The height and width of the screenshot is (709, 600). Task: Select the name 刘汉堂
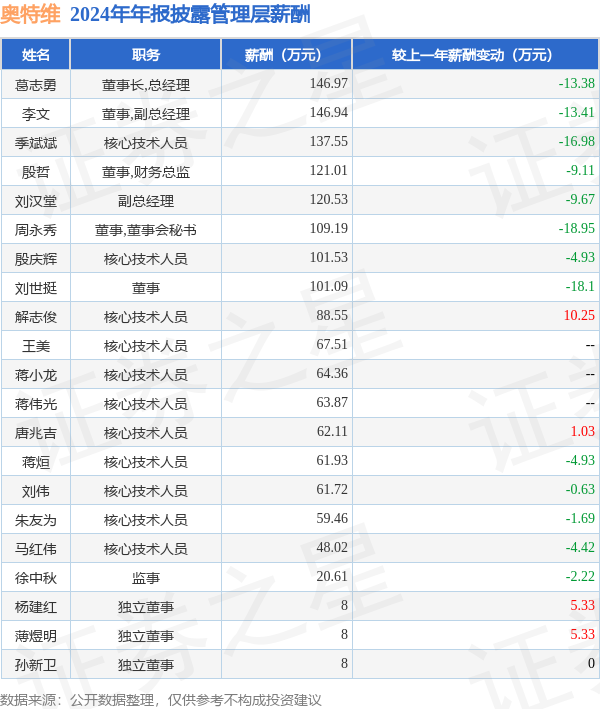click(x=36, y=201)
